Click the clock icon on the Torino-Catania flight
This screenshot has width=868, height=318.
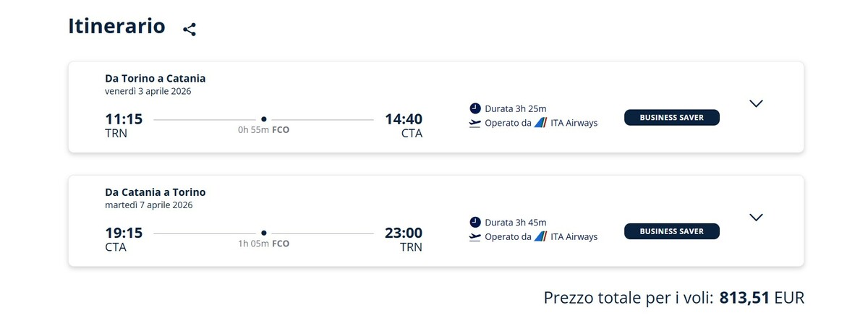pyautogui.click(x=475, y=108)
